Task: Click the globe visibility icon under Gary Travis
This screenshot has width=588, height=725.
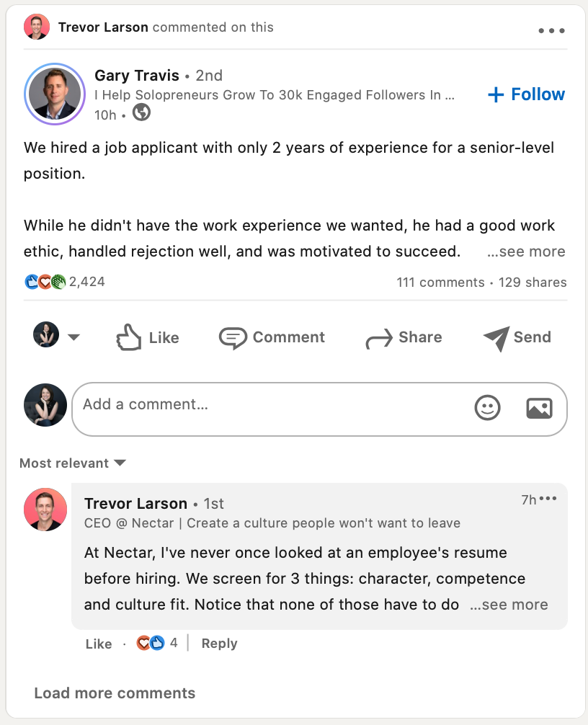Action: (x=142, y=113)
